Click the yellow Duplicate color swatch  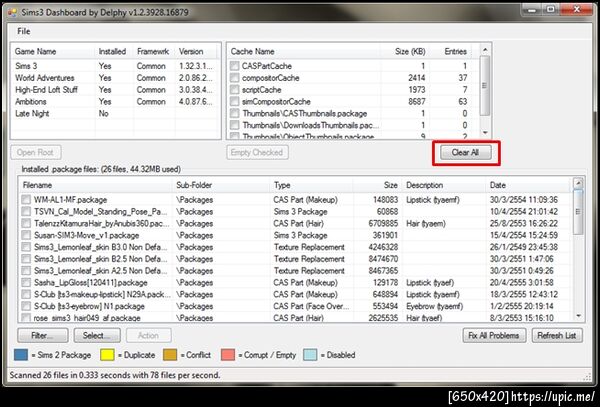[x=107, y=355]
